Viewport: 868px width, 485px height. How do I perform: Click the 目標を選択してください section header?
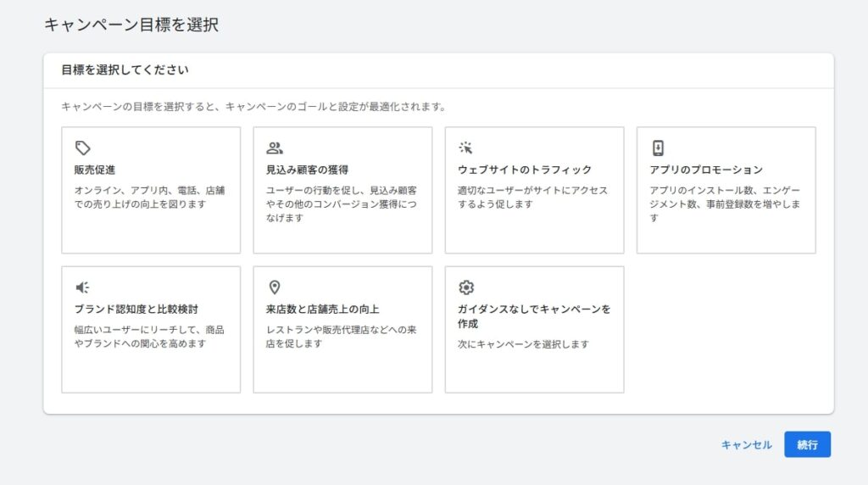(x=125, y=70)
